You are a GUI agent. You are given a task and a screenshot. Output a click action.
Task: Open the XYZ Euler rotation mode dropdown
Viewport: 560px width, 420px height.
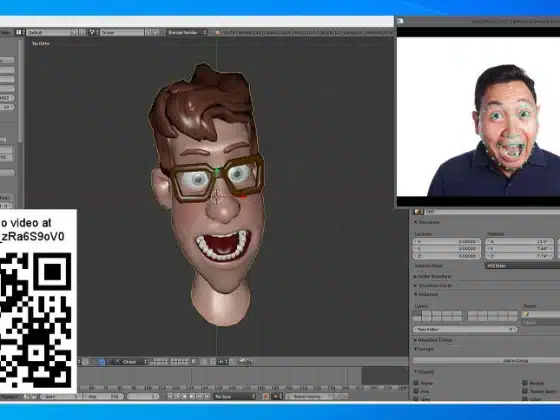(x=522, y=266)
